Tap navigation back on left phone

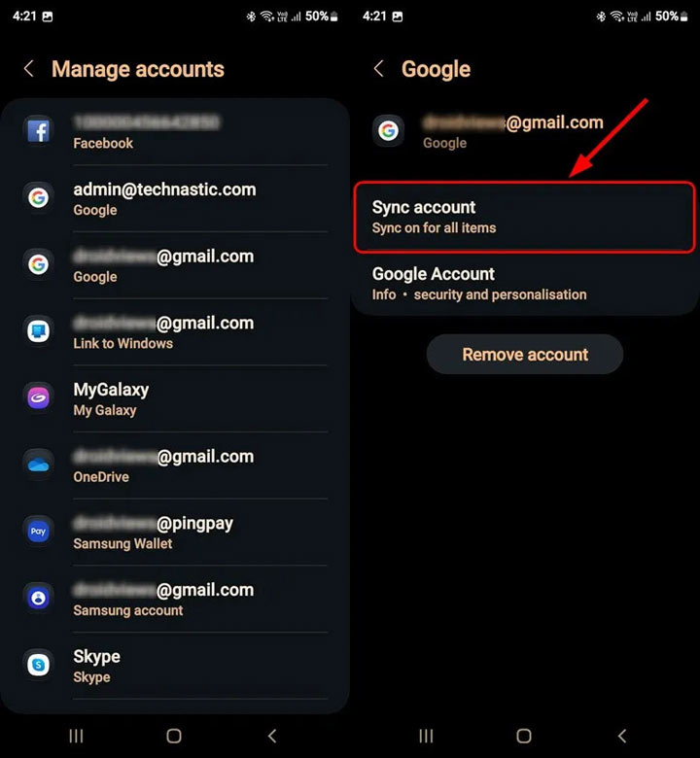pos(272,736)
